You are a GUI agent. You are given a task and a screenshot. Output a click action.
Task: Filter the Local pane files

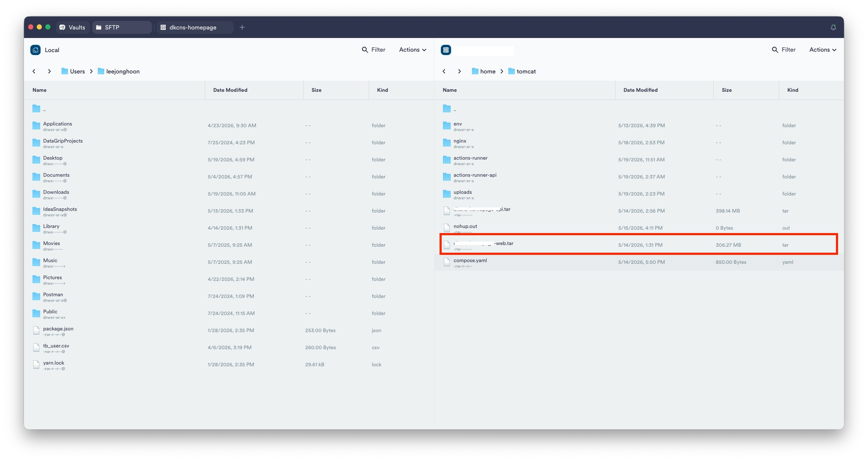374,50
